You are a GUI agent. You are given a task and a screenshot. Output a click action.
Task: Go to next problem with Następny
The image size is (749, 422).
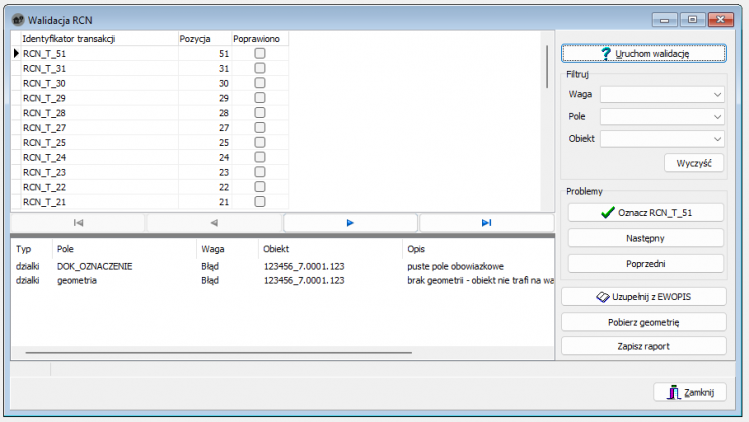645,238
